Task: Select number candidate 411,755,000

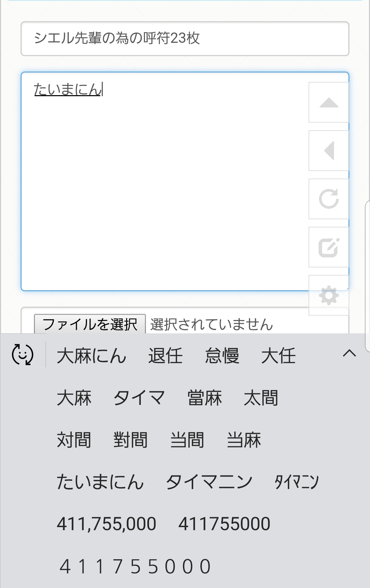Action: pos(107,524)
